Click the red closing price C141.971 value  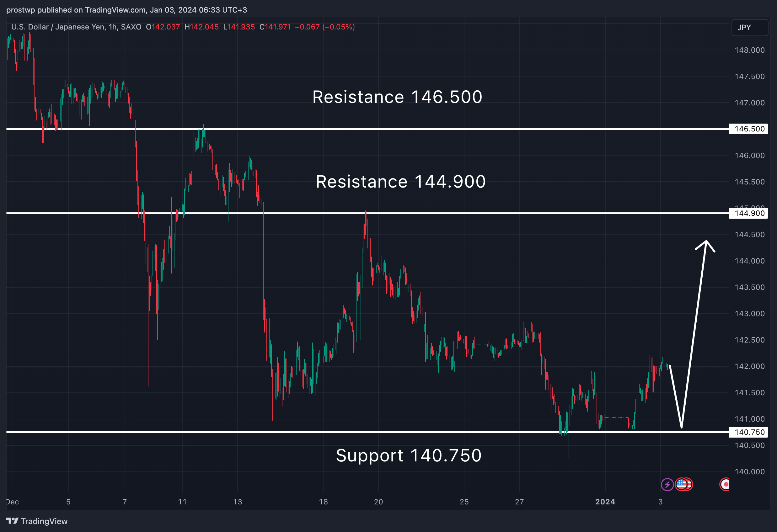[275, 27]
